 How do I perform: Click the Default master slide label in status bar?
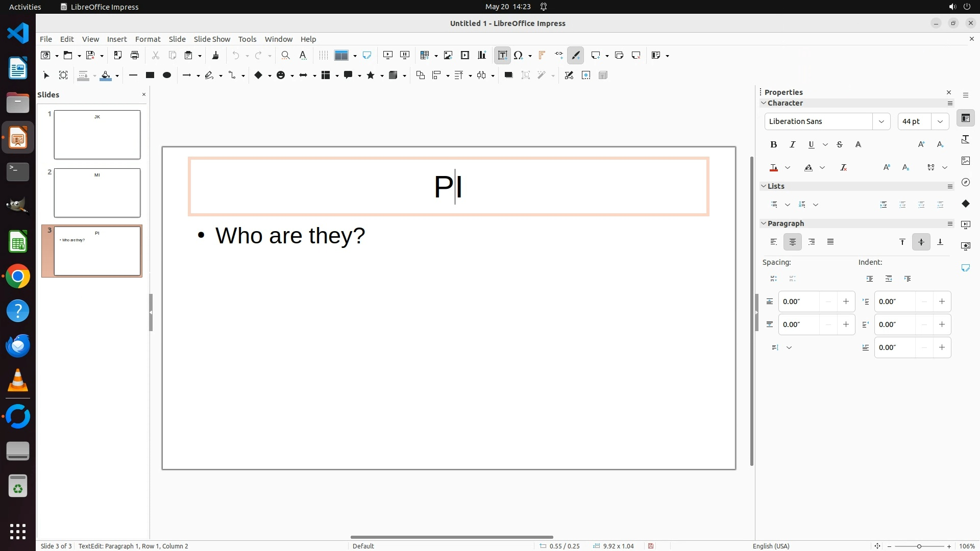coord(363,546)
